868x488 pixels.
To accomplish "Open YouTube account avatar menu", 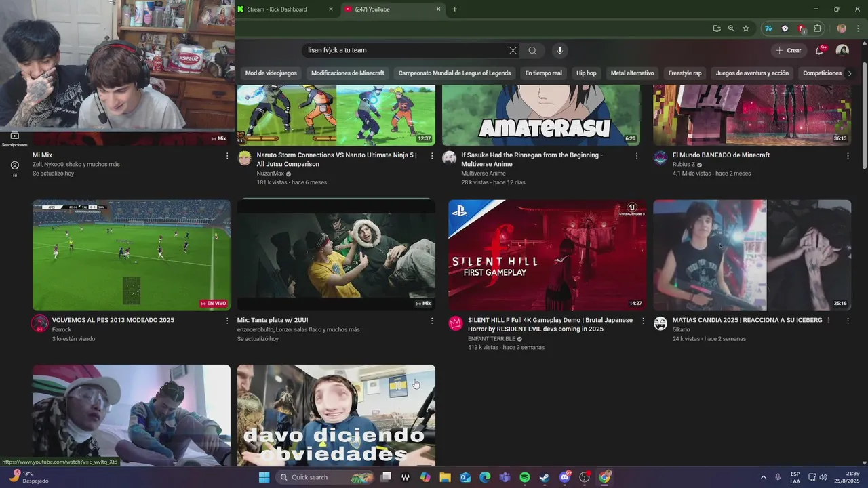I will [x=842, y=50].
